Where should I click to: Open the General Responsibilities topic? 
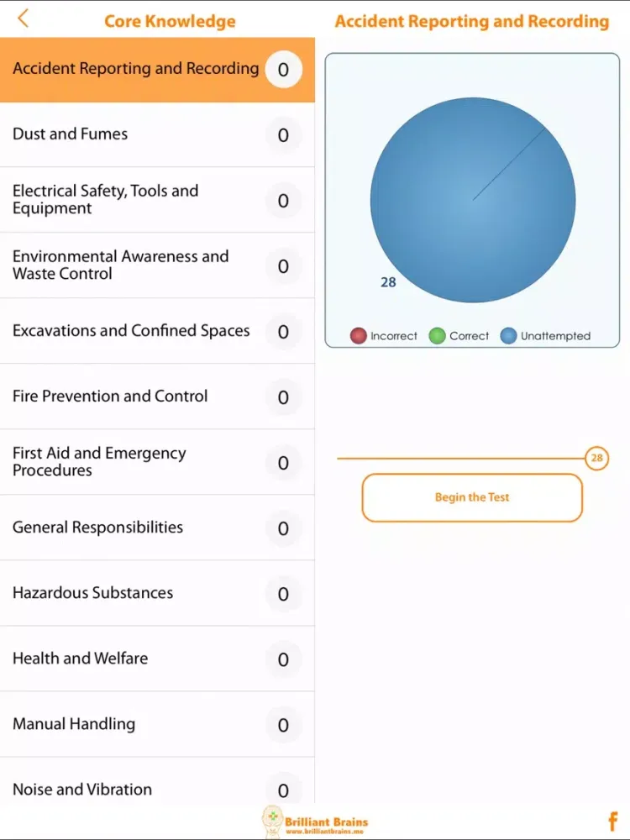coord(97,528)
